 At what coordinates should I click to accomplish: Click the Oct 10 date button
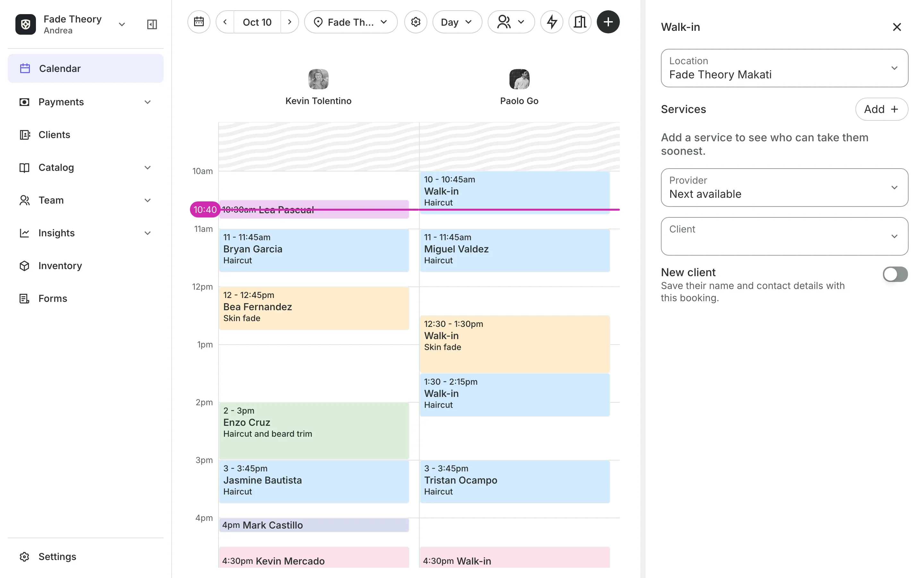(257, 22)
